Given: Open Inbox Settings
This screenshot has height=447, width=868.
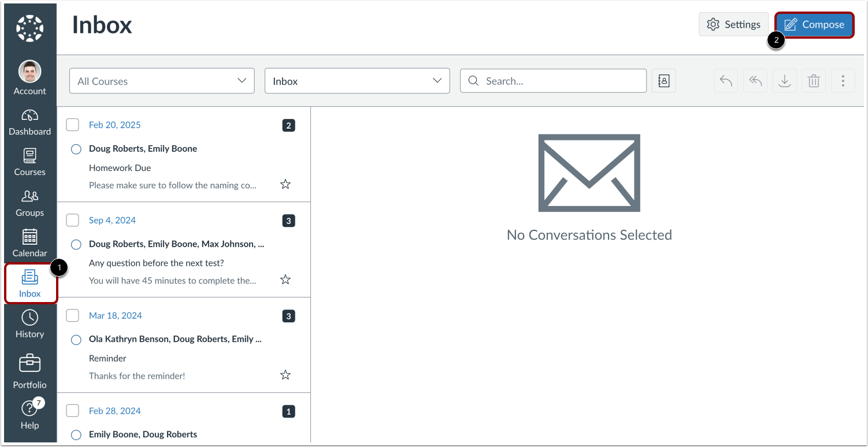Looking at the screenshot, I should (733, 24).
